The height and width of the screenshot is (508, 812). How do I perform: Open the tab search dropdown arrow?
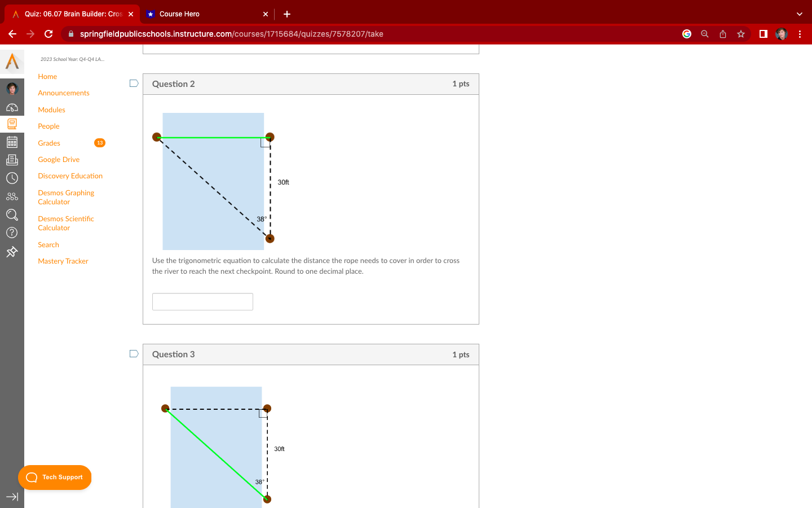click(799, 14)
